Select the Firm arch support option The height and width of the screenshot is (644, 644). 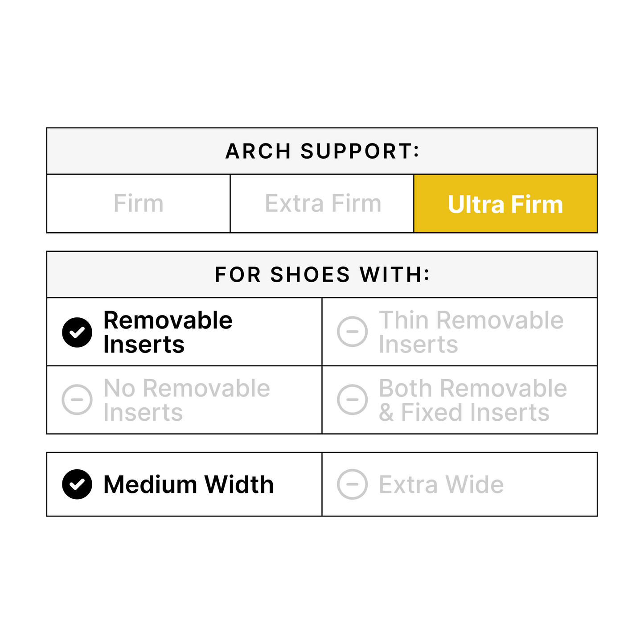138,204
